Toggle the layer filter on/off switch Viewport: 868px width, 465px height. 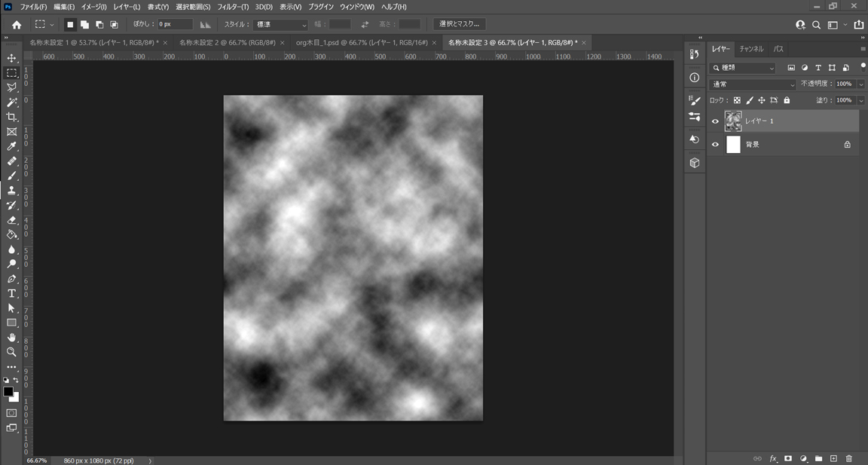click(x=863, y=66)
